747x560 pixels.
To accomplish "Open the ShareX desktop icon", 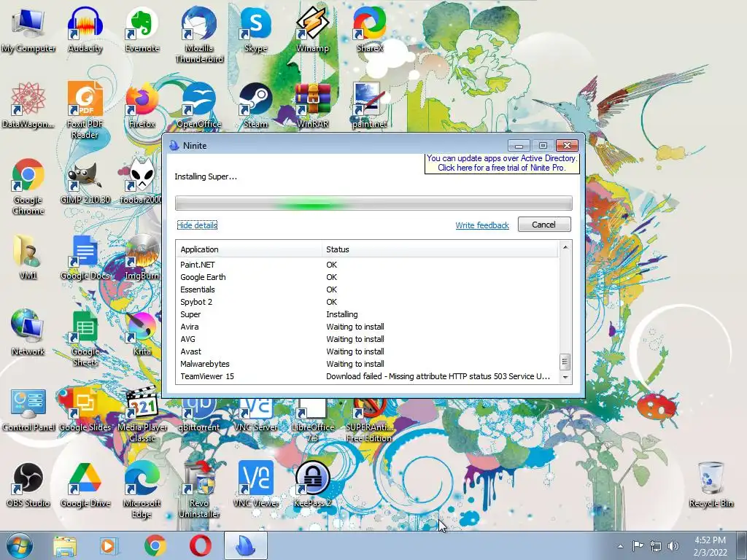I will 370,29.
